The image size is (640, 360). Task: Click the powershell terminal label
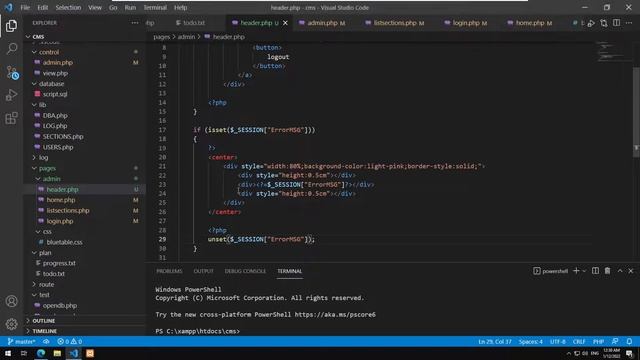point(551,271)
